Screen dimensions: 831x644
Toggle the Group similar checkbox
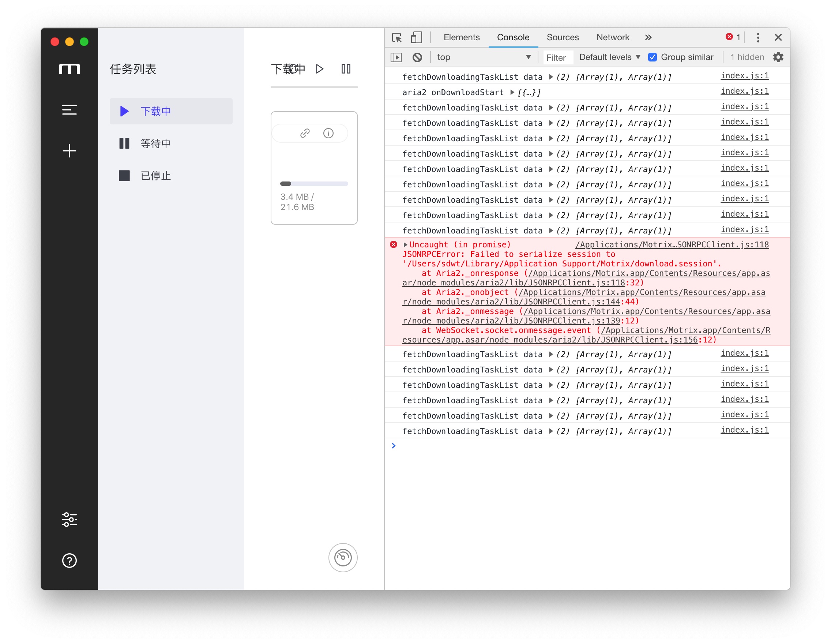pyautogui.click(x=652, y=57)
